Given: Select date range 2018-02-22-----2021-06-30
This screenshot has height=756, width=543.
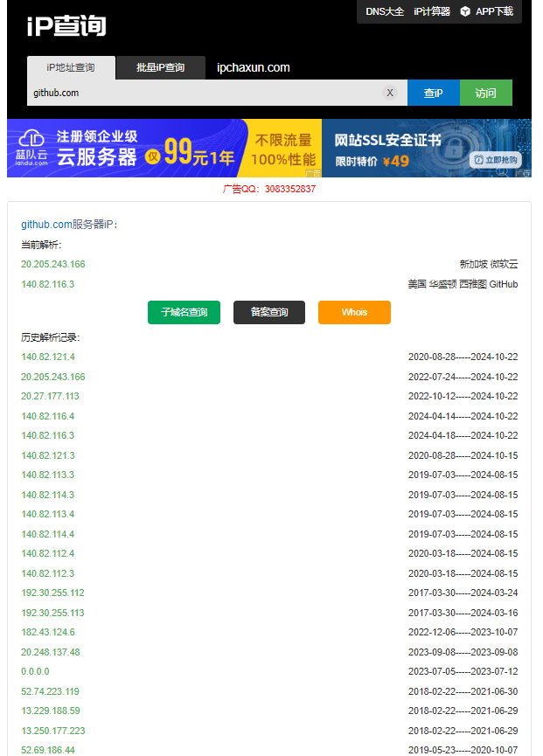Looking at the screenshot, I should [463, 691].
